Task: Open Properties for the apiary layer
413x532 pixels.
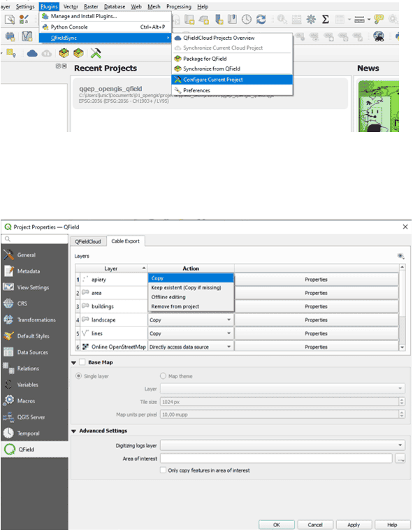Action: click(x=317, y=280)
